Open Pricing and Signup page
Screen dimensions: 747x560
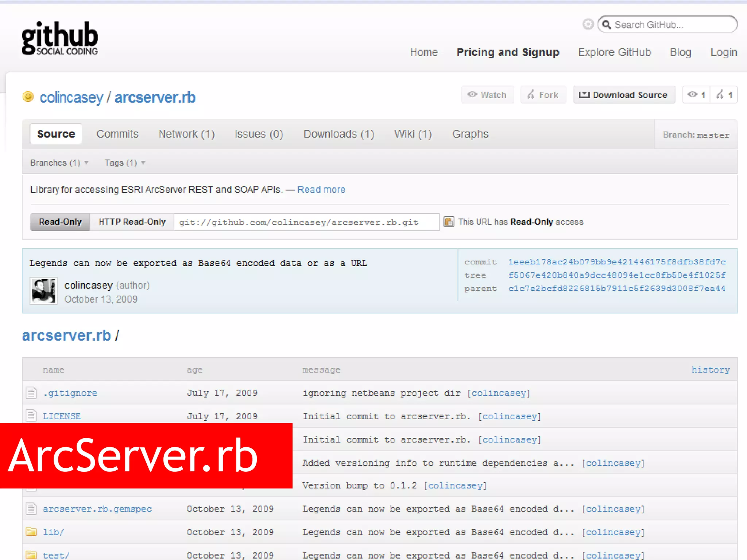coord(508,52)
